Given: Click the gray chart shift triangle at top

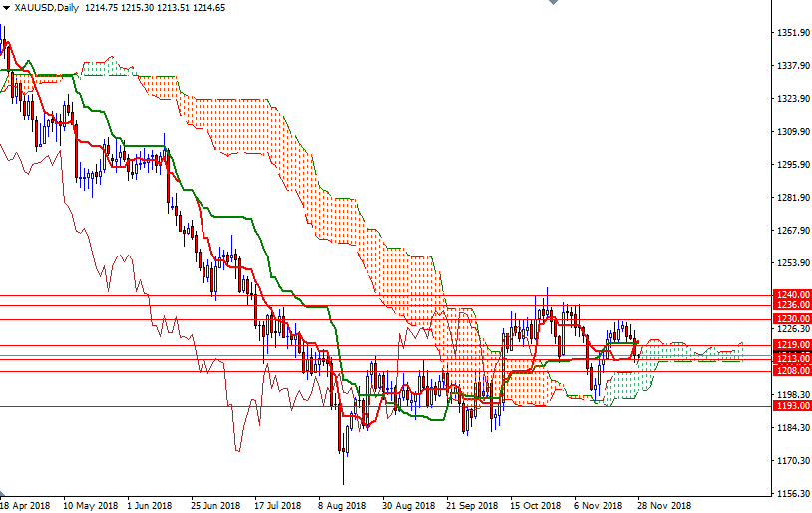Looking at the screenshot, I should (x=552, y=4).
